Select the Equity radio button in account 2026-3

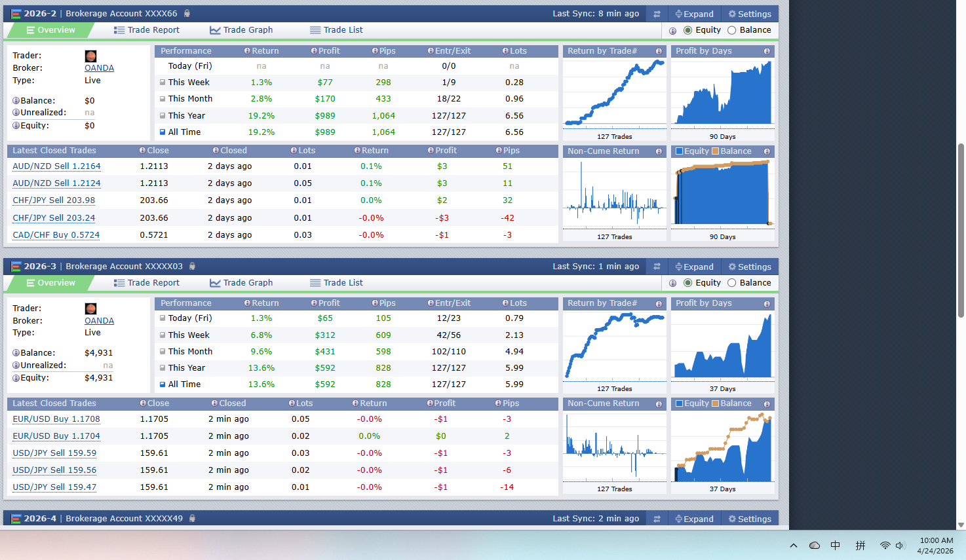(x=687, y=283)
